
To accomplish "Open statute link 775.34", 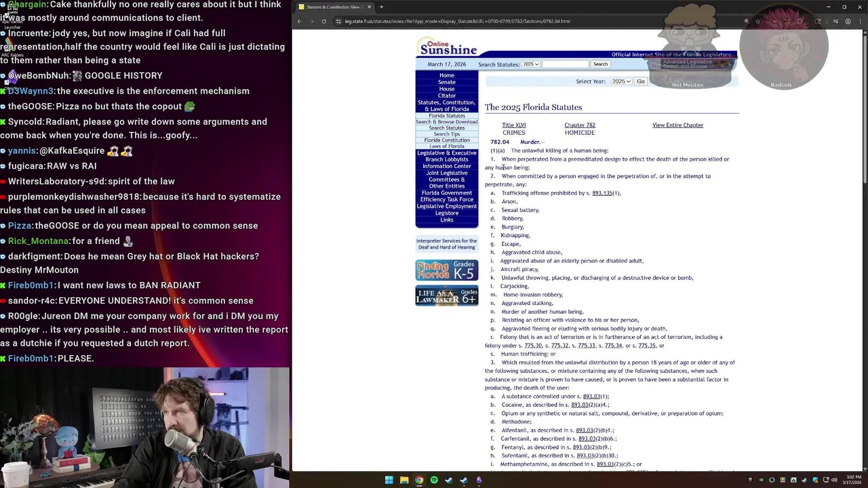I will click(613, 346).
